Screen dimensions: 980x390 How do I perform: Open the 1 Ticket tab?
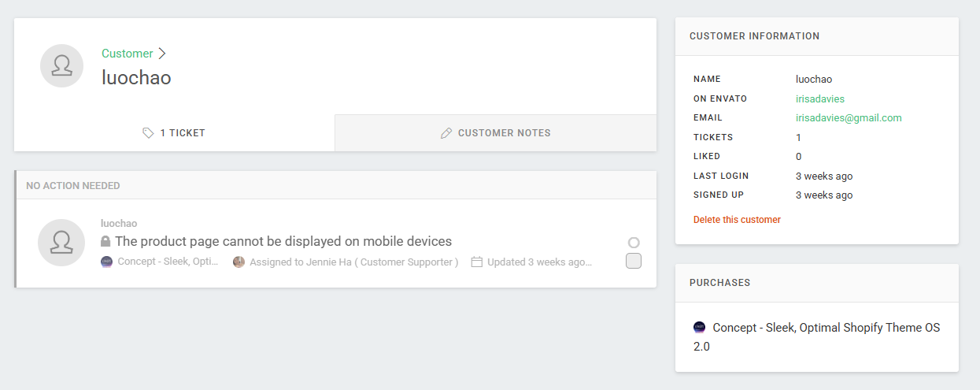click(174, 133)
